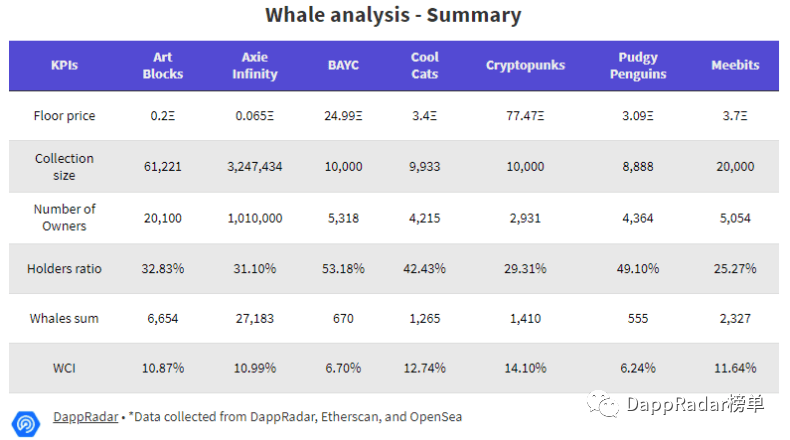Viewport: 790px width, 440px height.
Task: Click the BAYC floor price 24.99Ξ cell
Action: click(x=343, y=116)
